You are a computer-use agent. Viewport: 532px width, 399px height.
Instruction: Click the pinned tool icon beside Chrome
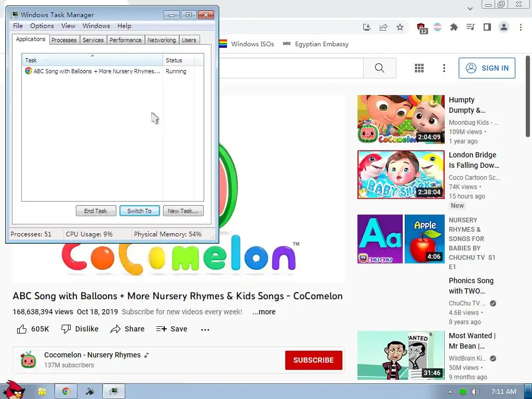[89, 392]
